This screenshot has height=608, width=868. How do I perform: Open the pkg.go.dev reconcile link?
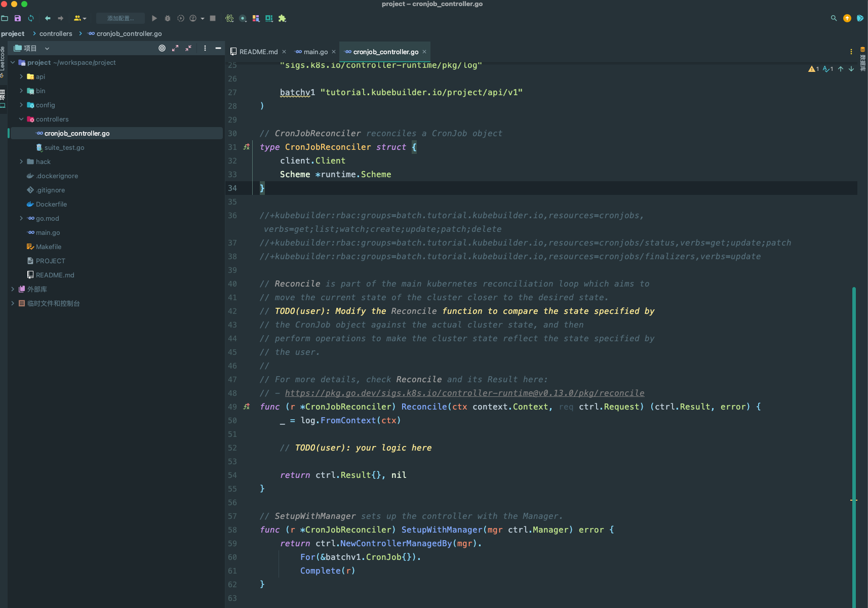point(464,393)
